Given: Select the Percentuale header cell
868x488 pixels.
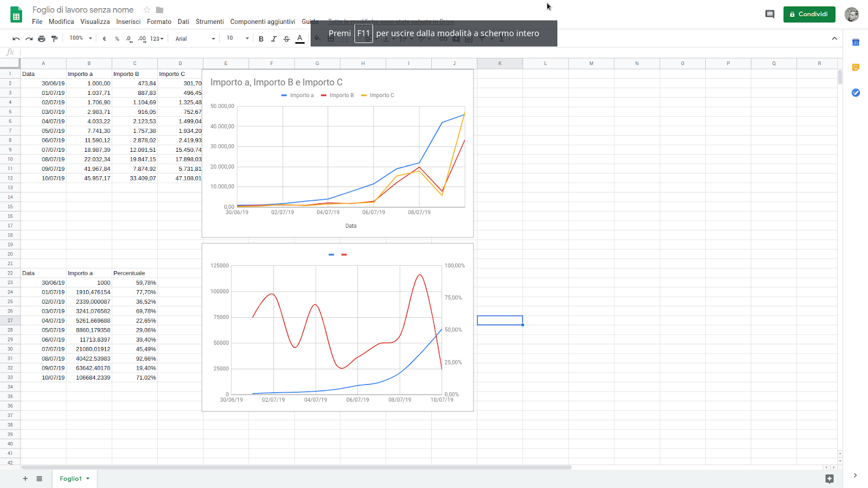Looking at the screenshot, I should (x=135, y=273).
